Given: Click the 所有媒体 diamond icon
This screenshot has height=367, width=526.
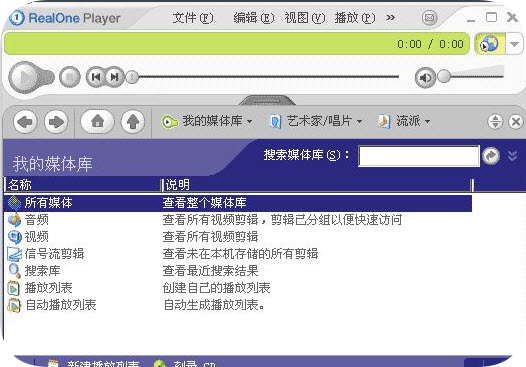Looking at the screenshot, I should point(14,203).
